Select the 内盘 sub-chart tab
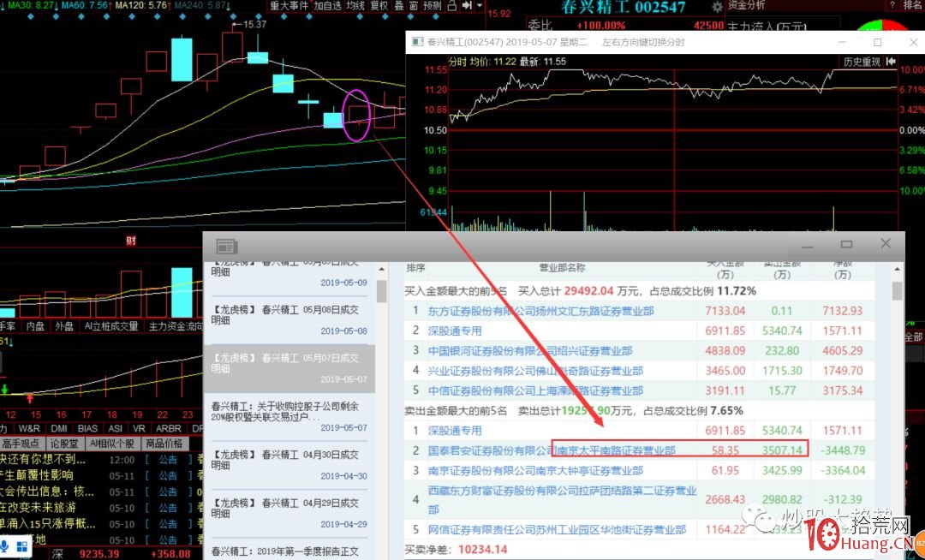 [35, 326]
